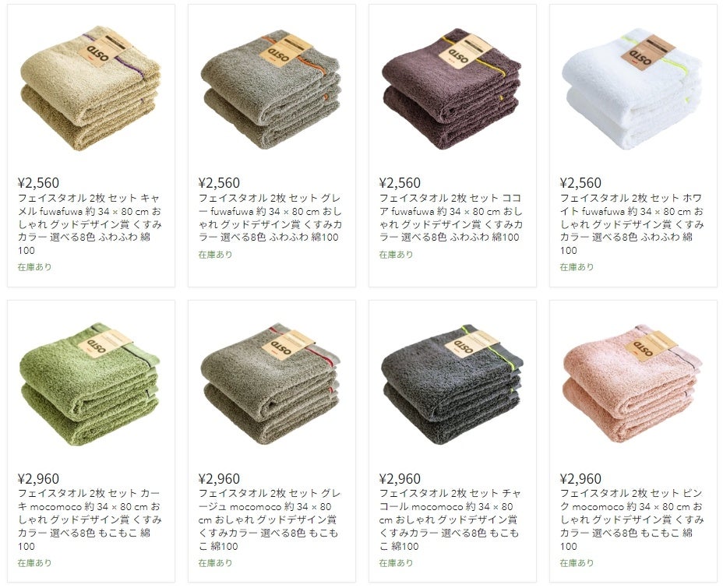Open the camel towel product image

click(91, 88)
